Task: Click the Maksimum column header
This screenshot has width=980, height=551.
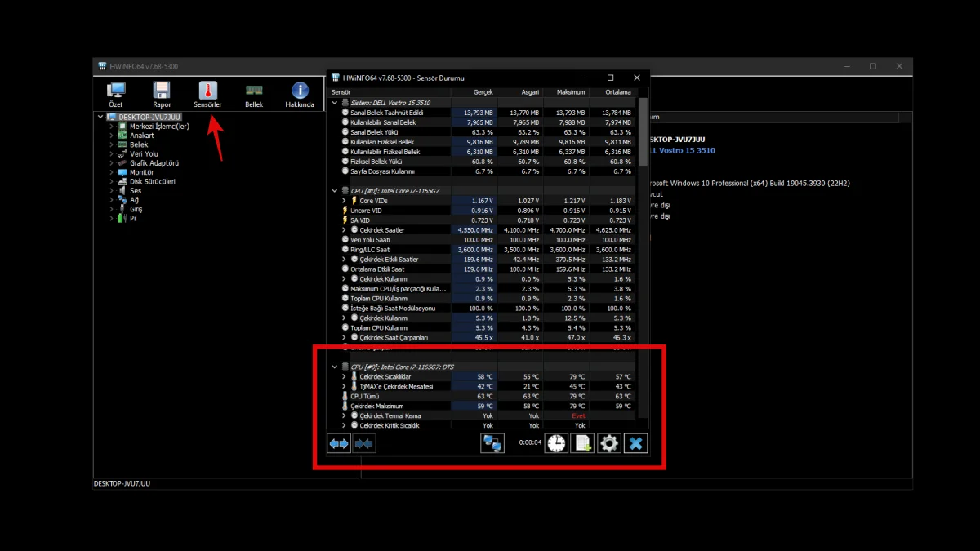Action: pyautogui.click(x=565, y=92)
